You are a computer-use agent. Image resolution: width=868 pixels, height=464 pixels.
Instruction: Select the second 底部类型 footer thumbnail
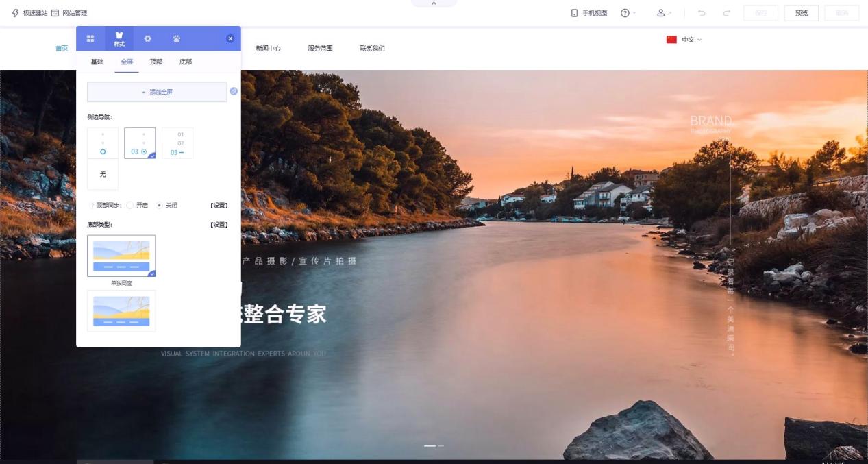[121, 310]
